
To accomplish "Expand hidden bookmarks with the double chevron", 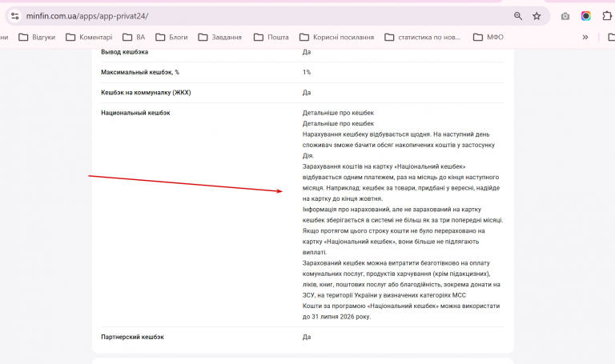I will [585, 38].
